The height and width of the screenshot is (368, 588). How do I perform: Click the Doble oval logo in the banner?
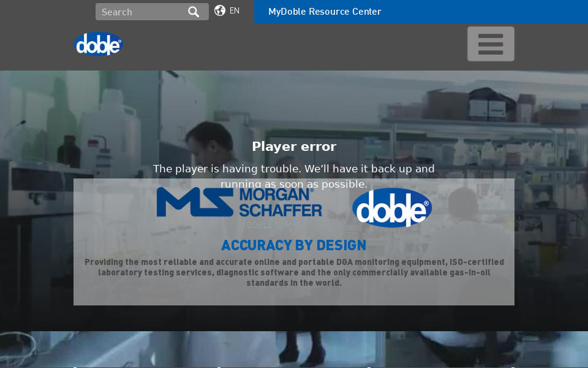pyautogui.click(x=392, y=208)
